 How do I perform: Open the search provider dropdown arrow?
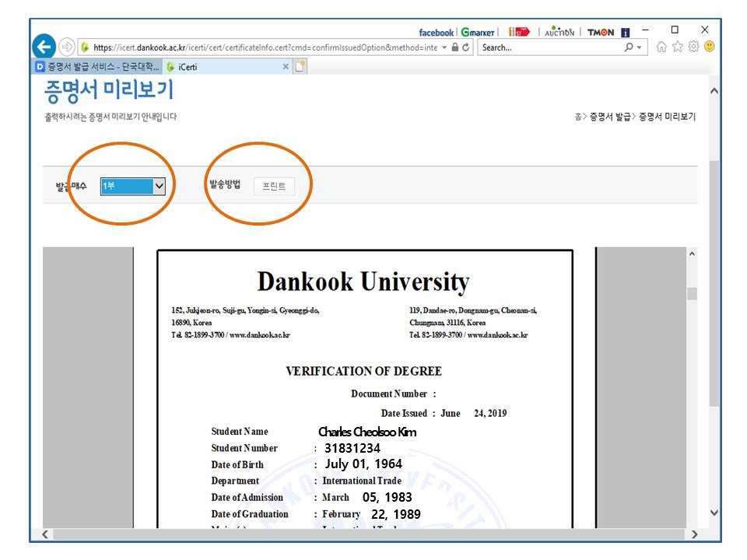click(x=640, y=47)
